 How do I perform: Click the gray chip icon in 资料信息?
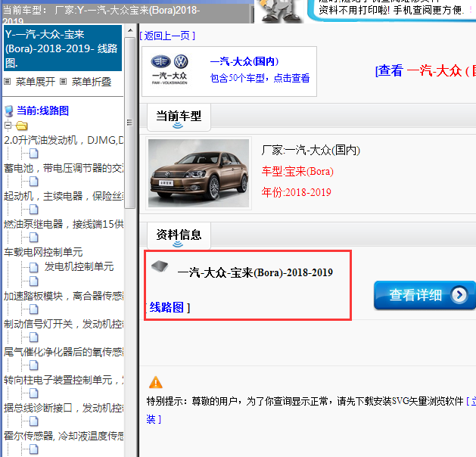[160, 266]
